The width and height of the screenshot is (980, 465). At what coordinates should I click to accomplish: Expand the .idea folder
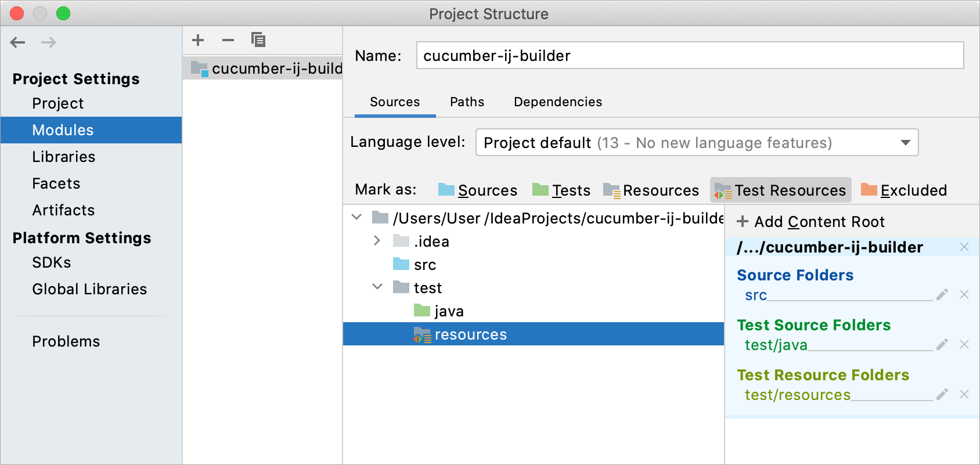(377, 241)
